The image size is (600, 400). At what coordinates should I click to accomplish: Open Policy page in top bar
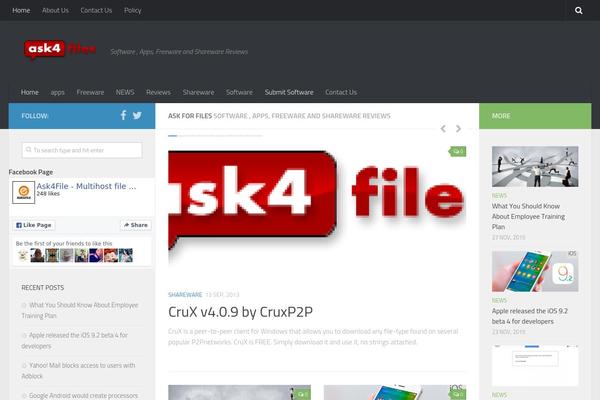click(133, 10)
